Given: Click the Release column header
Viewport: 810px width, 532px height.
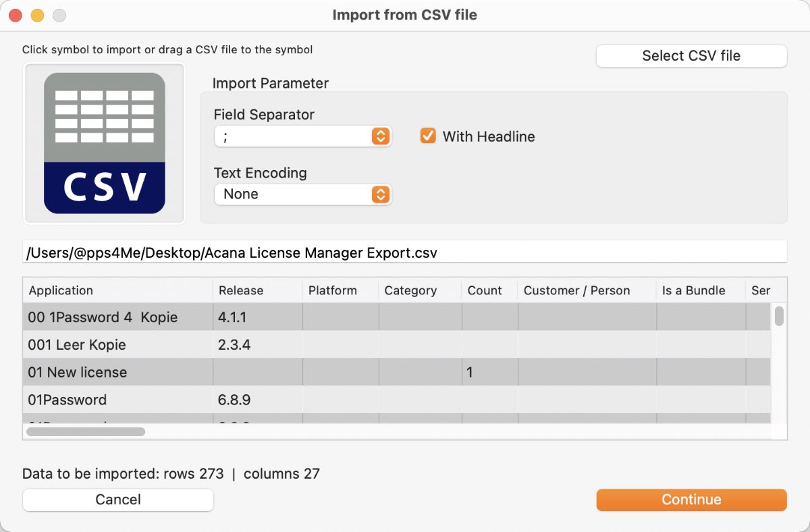Looking at the screenshot, I should (257, 290).
